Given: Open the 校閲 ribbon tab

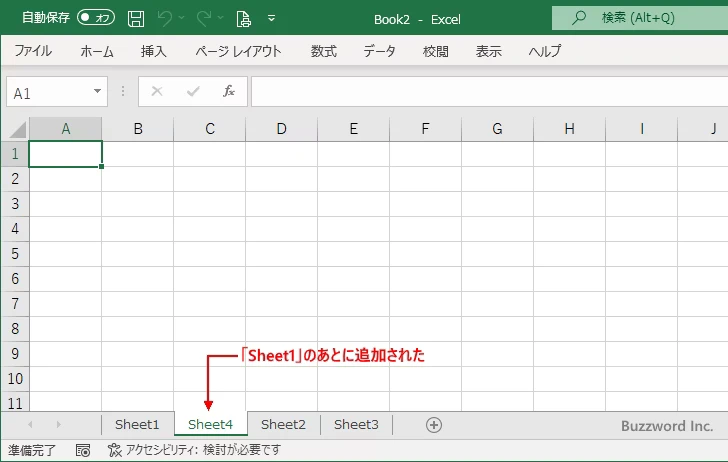Looking at the screenshot, I should tap(436, 51).
